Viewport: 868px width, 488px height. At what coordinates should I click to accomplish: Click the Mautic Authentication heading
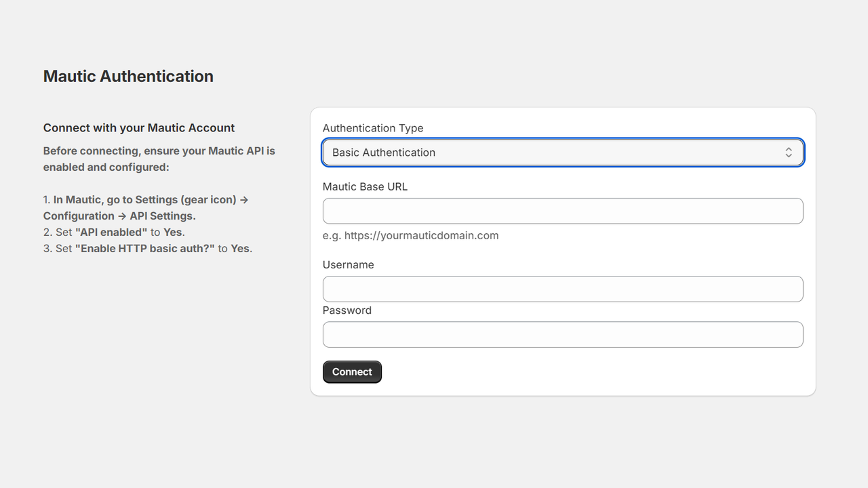128,76
